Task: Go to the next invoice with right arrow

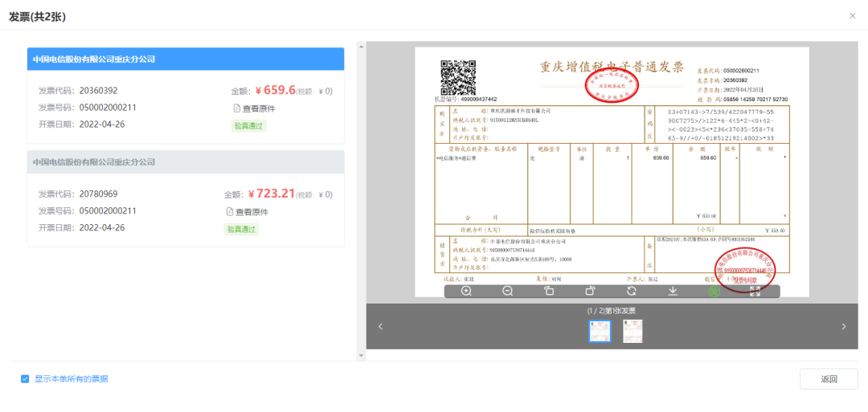Action: point(844,326)
